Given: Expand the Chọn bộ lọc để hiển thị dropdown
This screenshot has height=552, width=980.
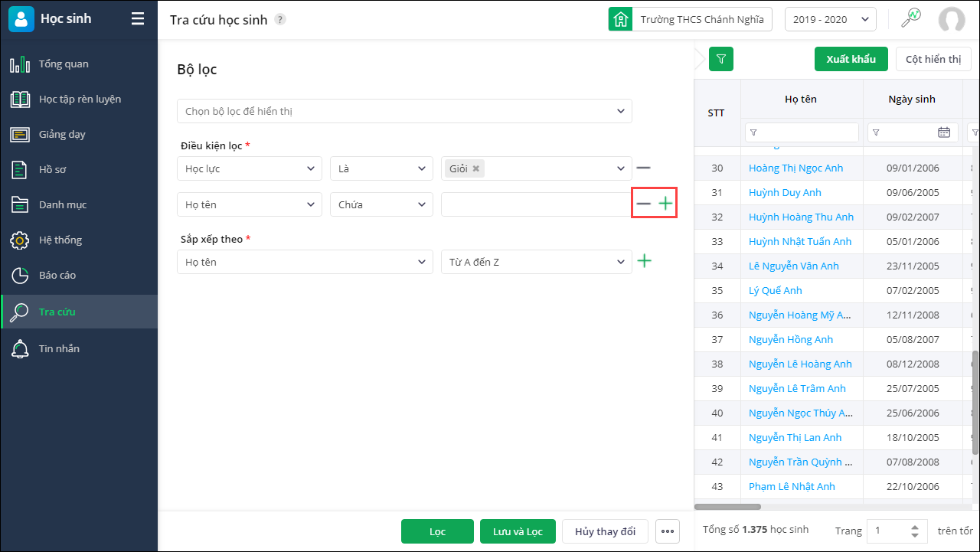Looking at the screenshot, I should click(x=404, y=111).
